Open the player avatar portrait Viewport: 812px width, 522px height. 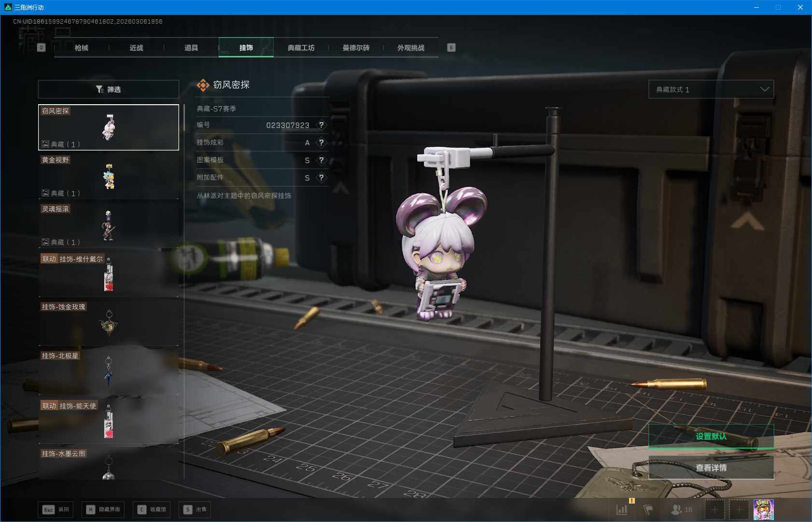click(x=764, y=510)
